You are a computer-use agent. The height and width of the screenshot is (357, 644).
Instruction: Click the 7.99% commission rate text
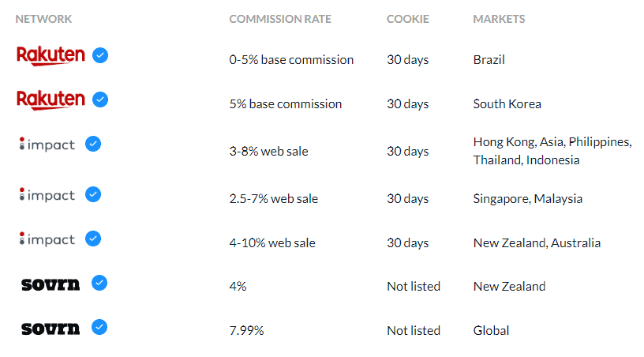coord(246,330)
